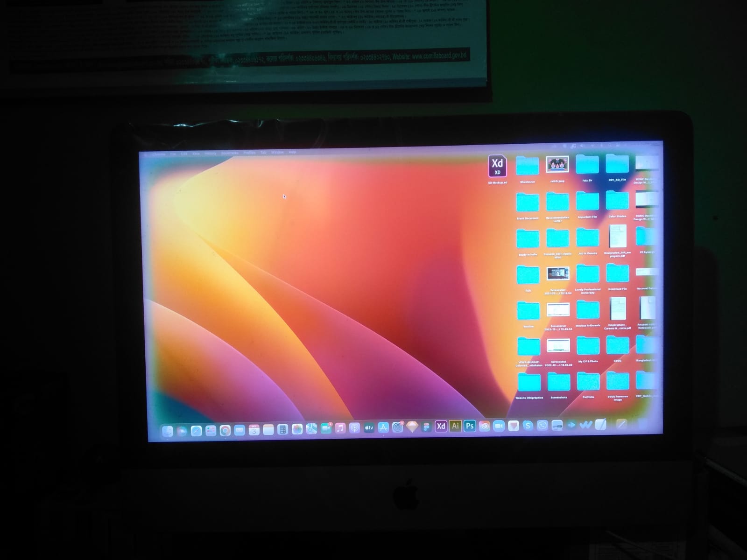Open the View menu in menu bar
The image size is (747, 560).
coord(196,153)
